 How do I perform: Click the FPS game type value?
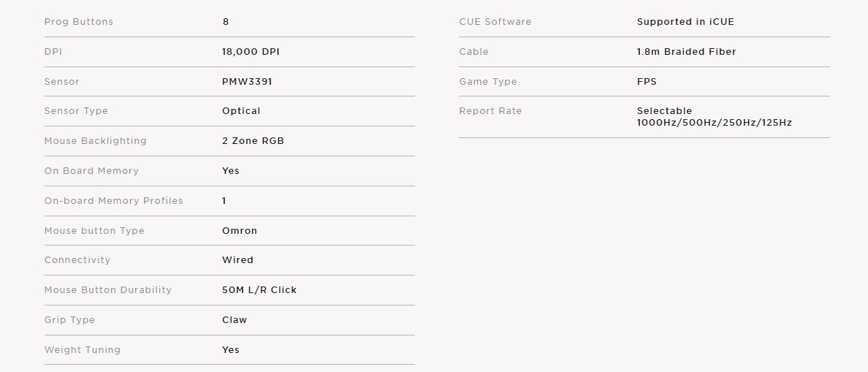click(x=647, y=82)
